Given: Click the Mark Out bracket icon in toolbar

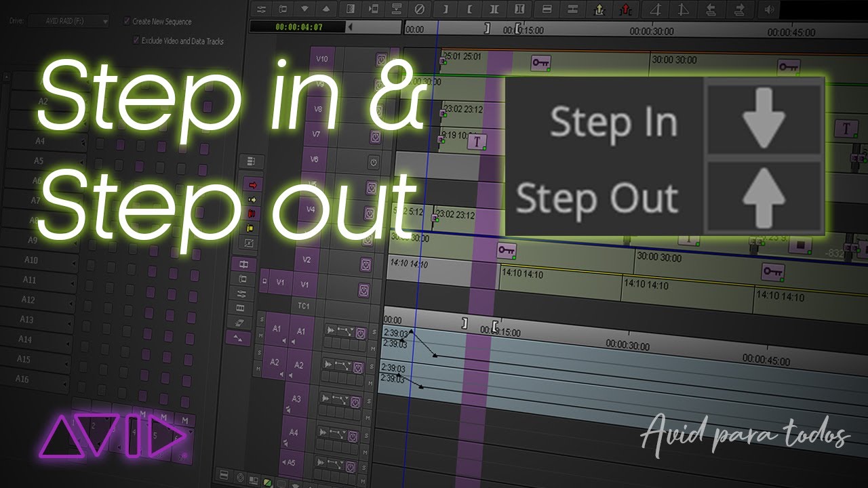Looking at the screenshot, I should (x=469, y=9).
